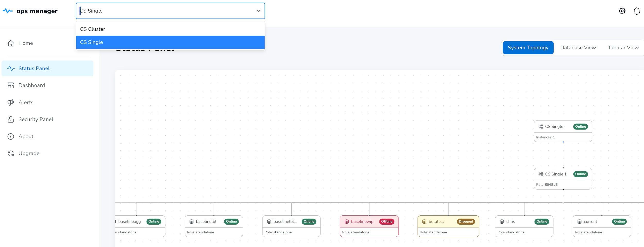
Task: Select CS Cluster from the dropdown list
Action: tap(170, 29)
